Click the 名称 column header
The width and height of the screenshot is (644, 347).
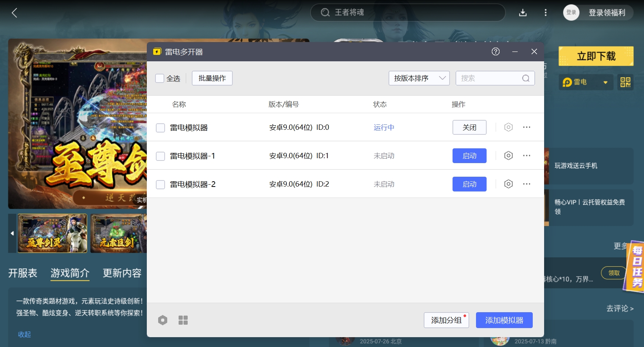[x=179, y=104]
